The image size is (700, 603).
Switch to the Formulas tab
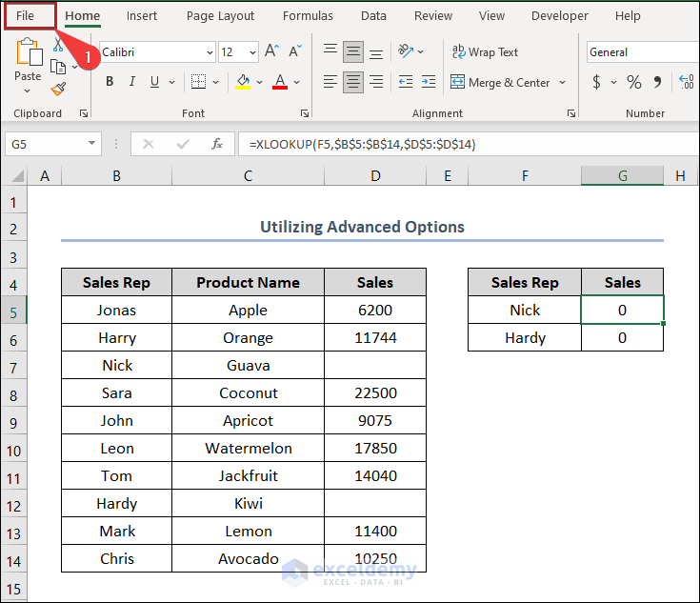click(x=308, y=16)
